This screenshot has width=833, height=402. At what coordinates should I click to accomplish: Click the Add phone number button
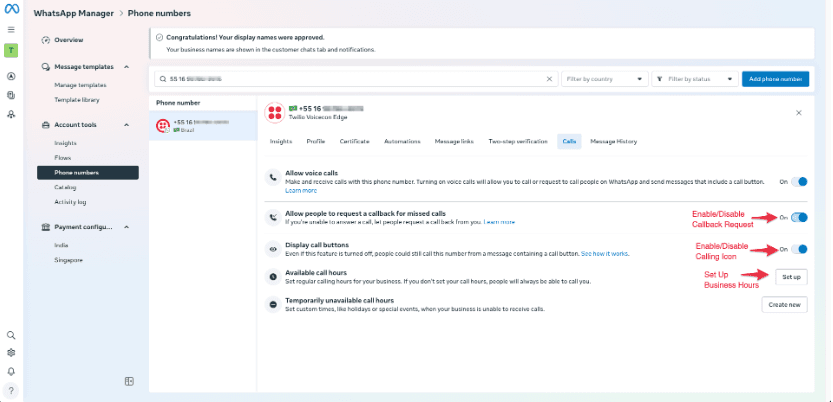[x=775, y=79]
